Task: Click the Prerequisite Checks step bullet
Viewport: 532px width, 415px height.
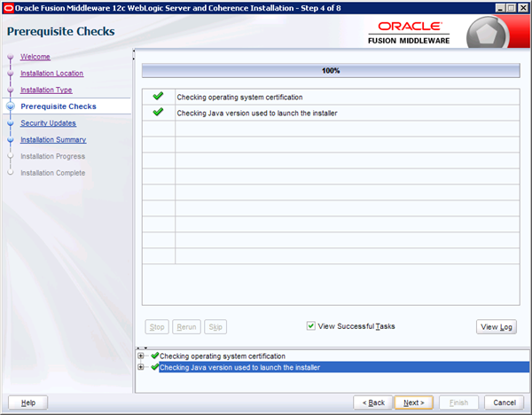Action: (11, 106)
